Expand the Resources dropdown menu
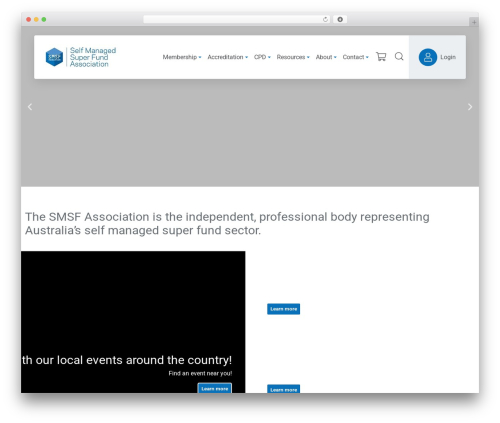Viewport: 500px width, 423px height. pyautogui.click(x=293, y=57)
